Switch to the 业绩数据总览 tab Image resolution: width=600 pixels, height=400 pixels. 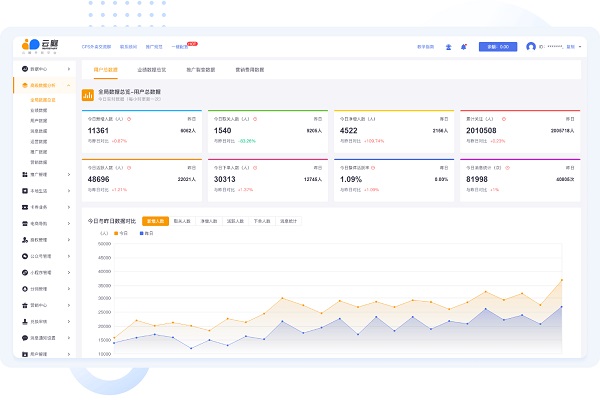coord(151,71)
